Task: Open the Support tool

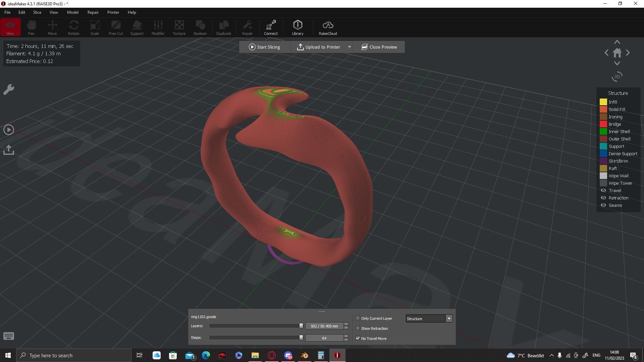Action: (x=137, y=27)
